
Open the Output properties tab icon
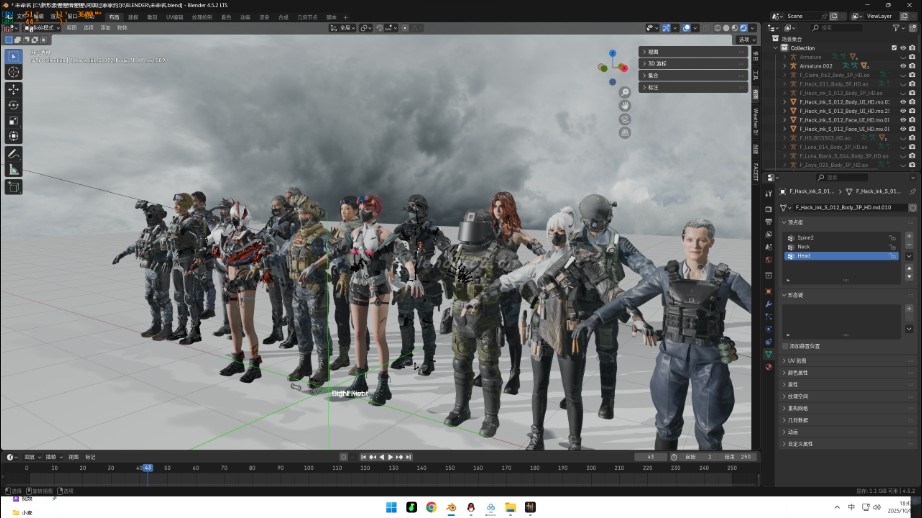tap(769, 222)
